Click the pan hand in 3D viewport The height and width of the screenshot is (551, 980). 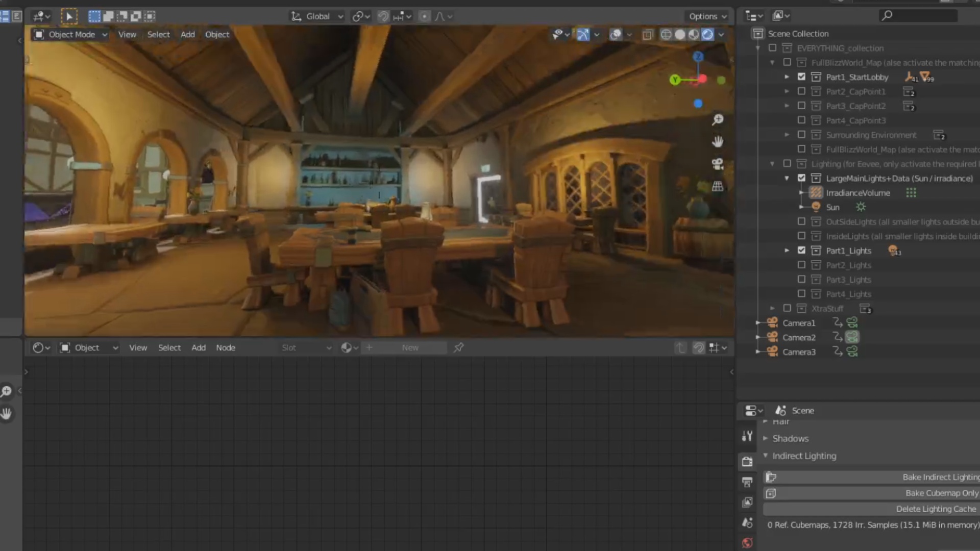coord(718,141)
